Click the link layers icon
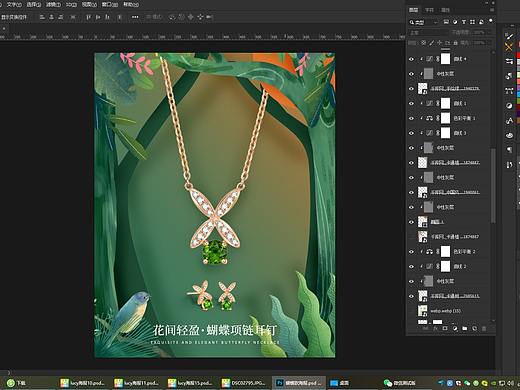This screenshot has height=390, width=520. pyautogui.click(x=425, y=329)
